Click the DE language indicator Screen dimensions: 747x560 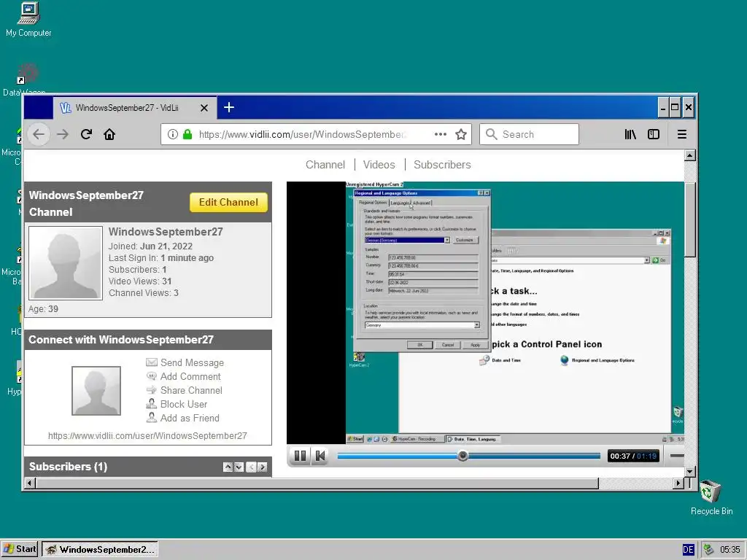click(x=688, y=550)
